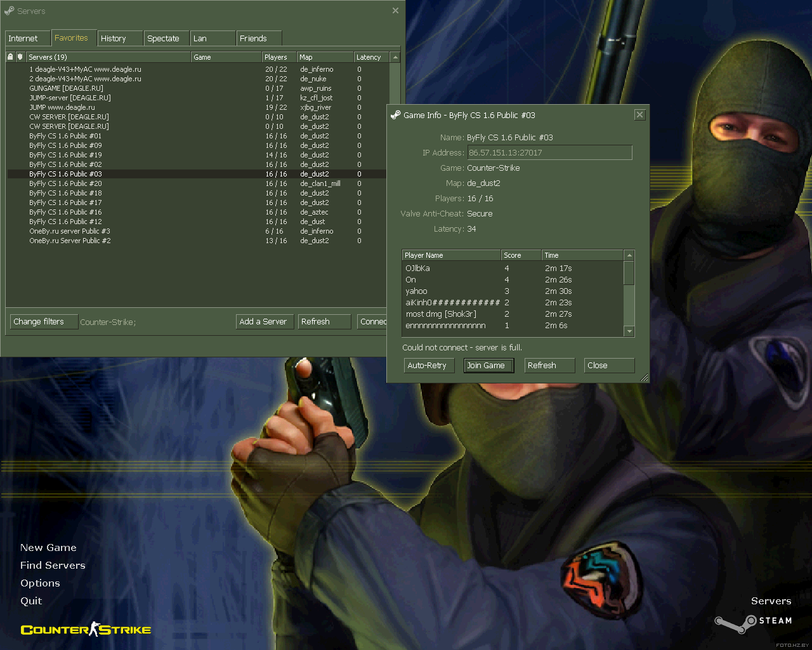Click the Game Info dialog resize grip
Screen dimensions: 812x650
pyautogui.click(x=645, y=378)
